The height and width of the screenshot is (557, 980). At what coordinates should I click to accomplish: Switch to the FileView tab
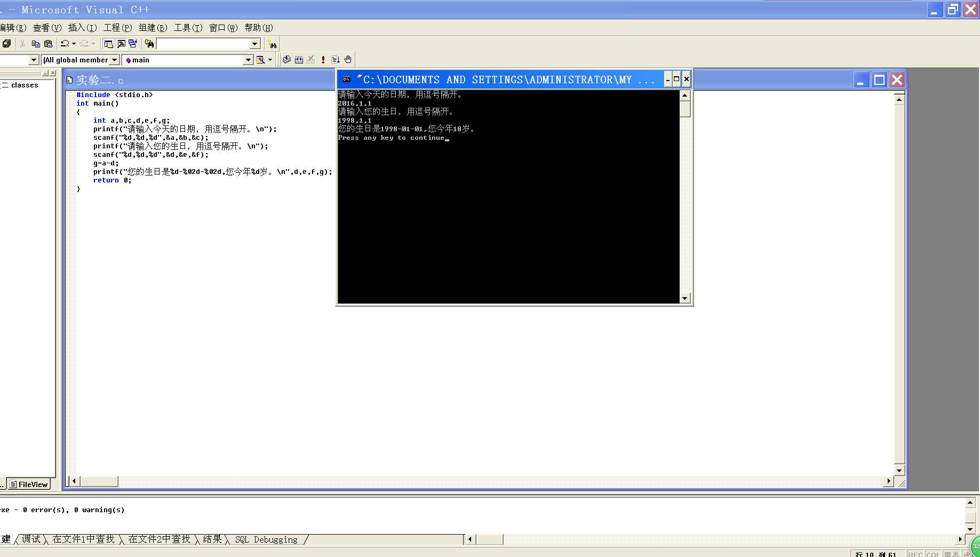[x=29, y=484]
